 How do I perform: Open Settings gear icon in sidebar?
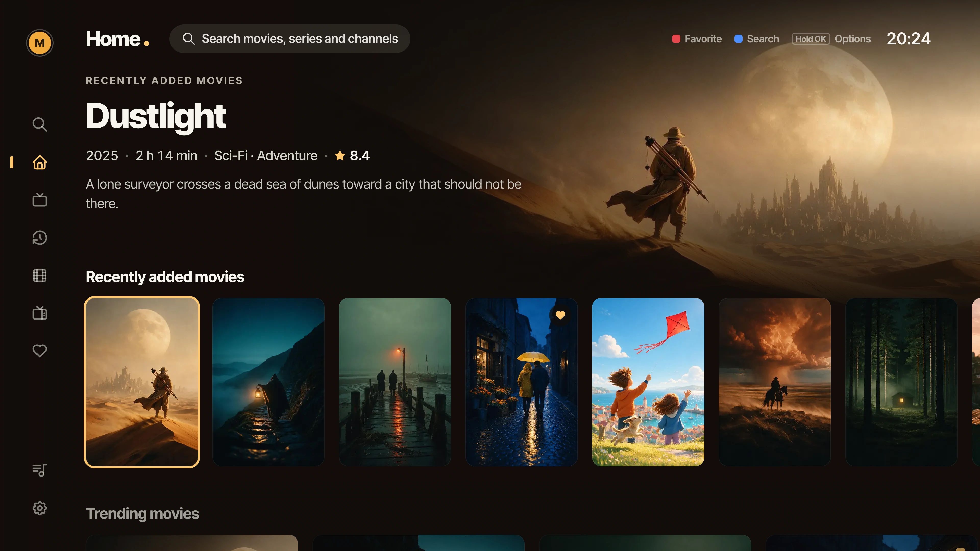pos(40,508)
